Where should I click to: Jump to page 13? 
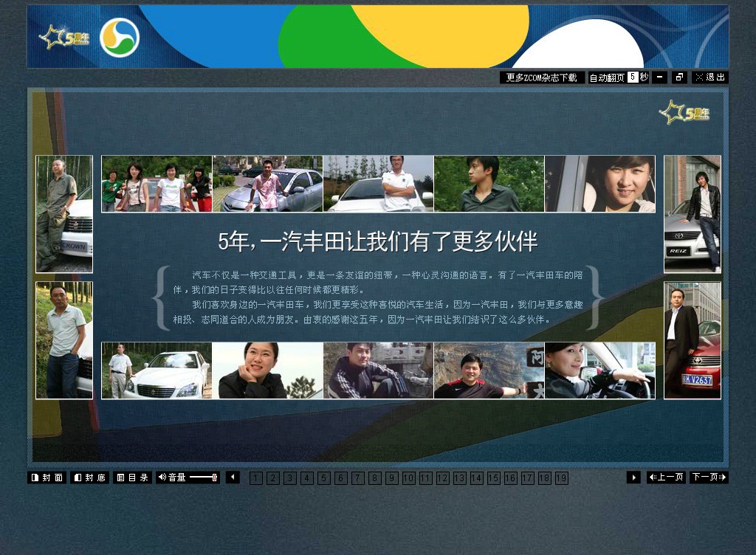459,478
